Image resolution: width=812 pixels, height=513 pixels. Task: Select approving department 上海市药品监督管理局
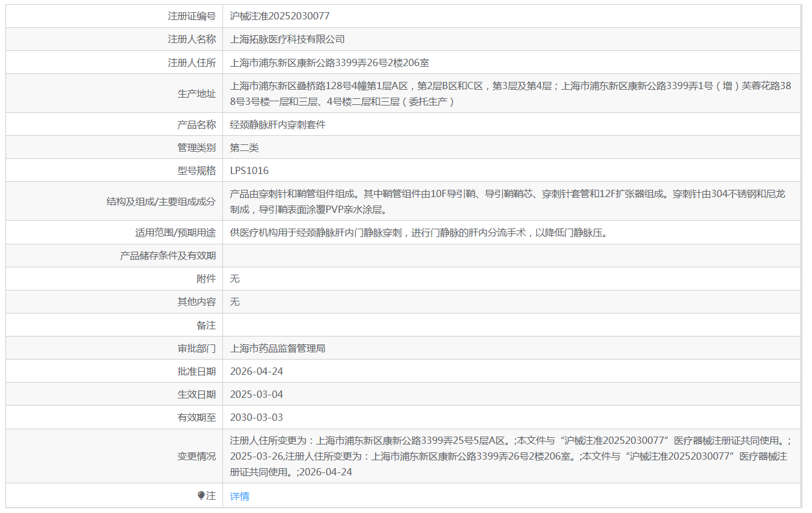(278, 349)
